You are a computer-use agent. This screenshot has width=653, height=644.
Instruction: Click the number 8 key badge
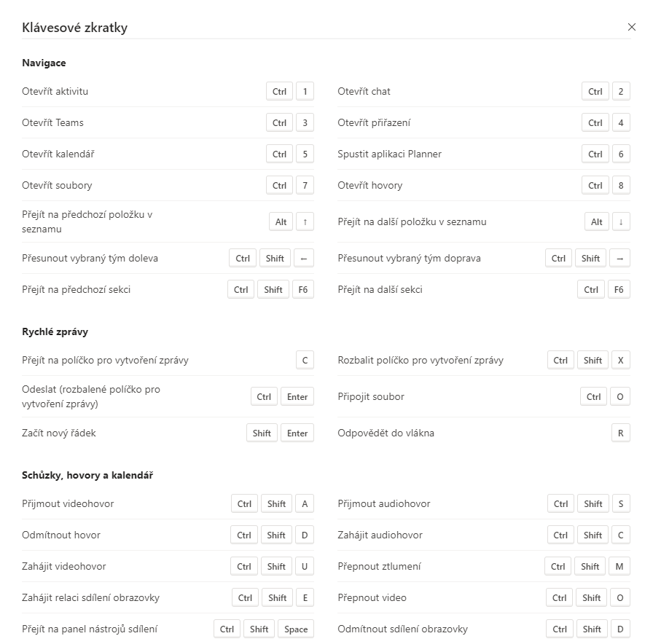coord(621,186)
